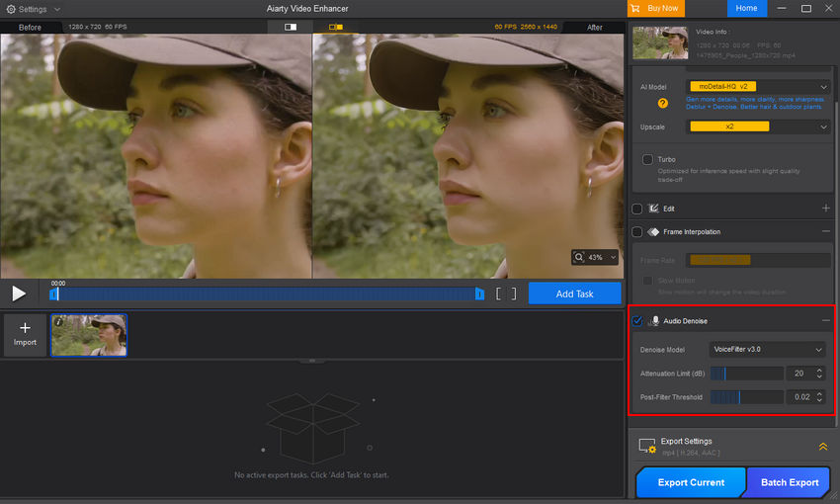Click the Settings dropdown arrow
Screen dimensions: 840x504
pyautogui.click(x=57, y=10)
